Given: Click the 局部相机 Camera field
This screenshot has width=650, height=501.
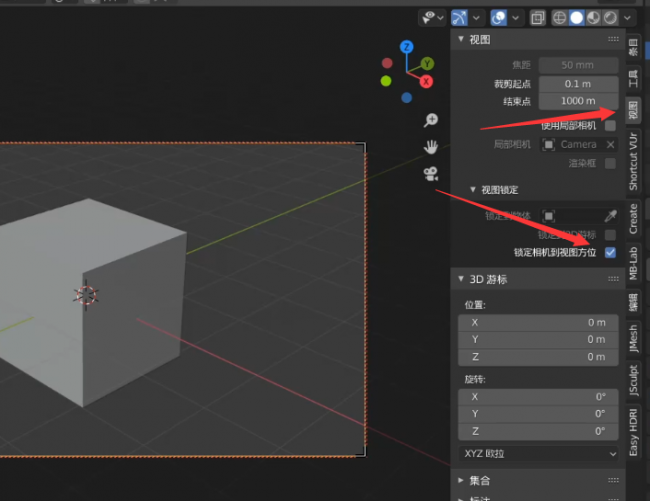Looking at the screenshot, I should click(x=578, y=144).
